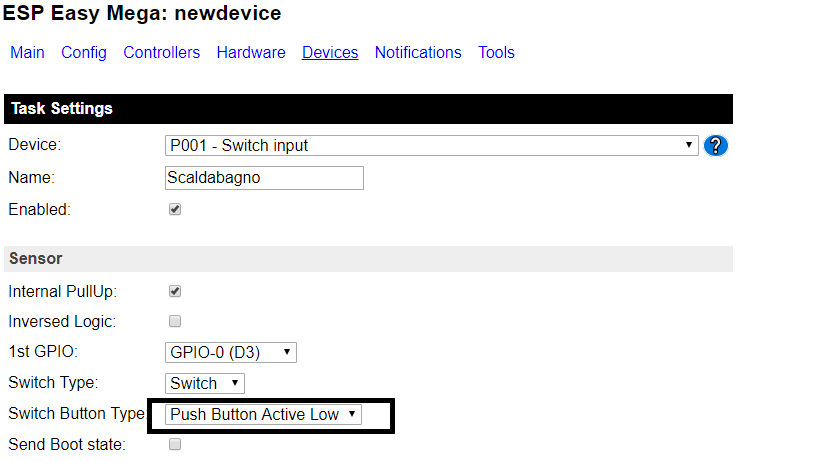
Task: Expand the Device plugin dropdown
Action: (431, 146)
